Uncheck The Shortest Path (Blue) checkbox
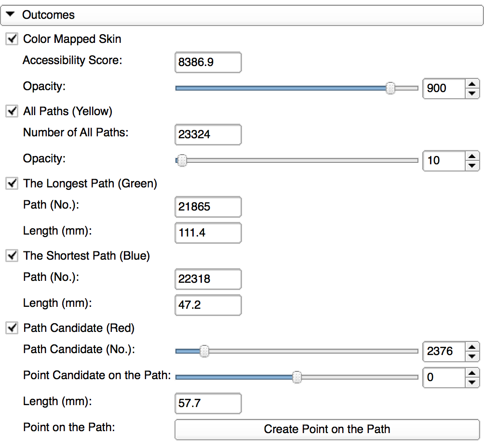The width and height of the screenshot is (484, 448). point(12,256)
